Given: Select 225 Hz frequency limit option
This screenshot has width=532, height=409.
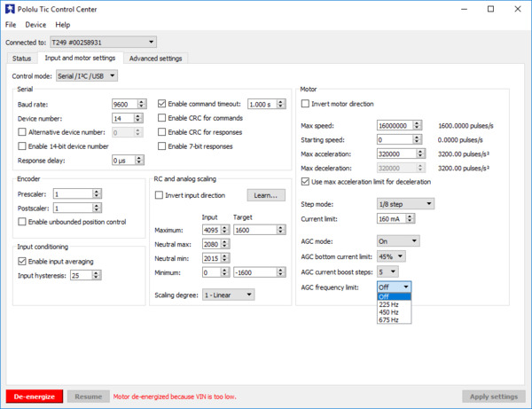Looking at the screenshot, I should pos(395,304).
